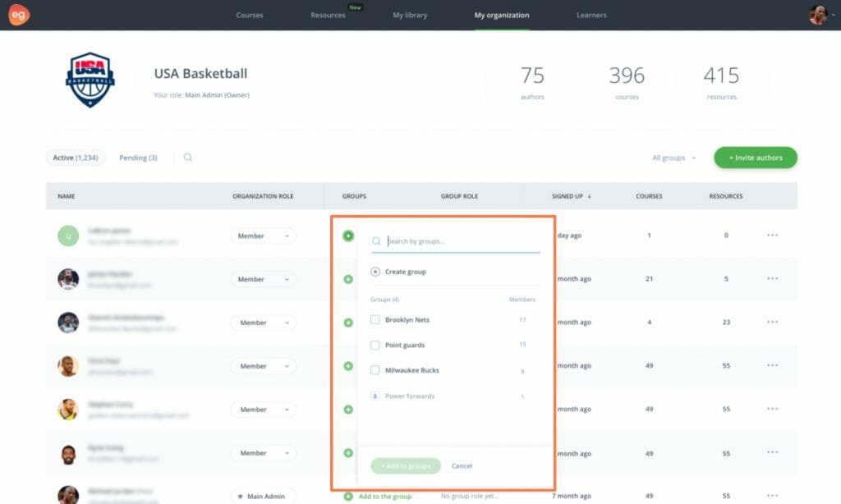841x504 pixels.
Task: Open Member role dropdown in fourth row
Action: (x=263, y=366)
